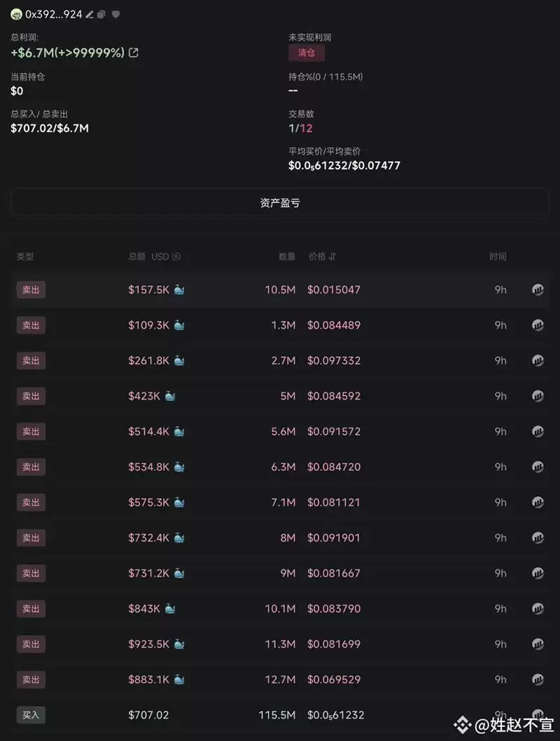The width and height of the screenshot is (560, 741).
Task: Open the 时间 column header
Action: (498, 256)
